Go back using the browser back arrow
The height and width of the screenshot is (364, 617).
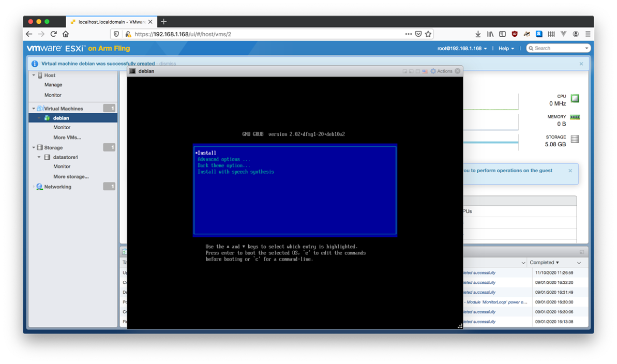[x=29, y=34]
